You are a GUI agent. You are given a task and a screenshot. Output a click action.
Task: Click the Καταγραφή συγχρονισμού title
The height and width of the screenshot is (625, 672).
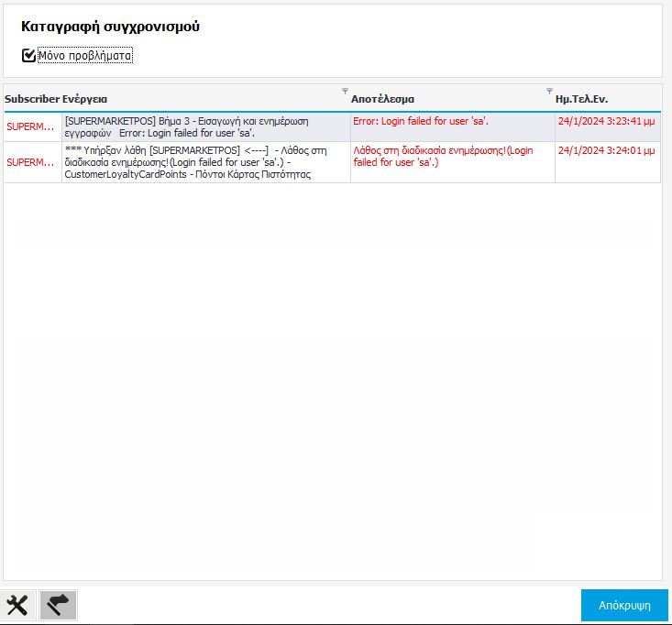pyautogui.click(x=111, y=27)
